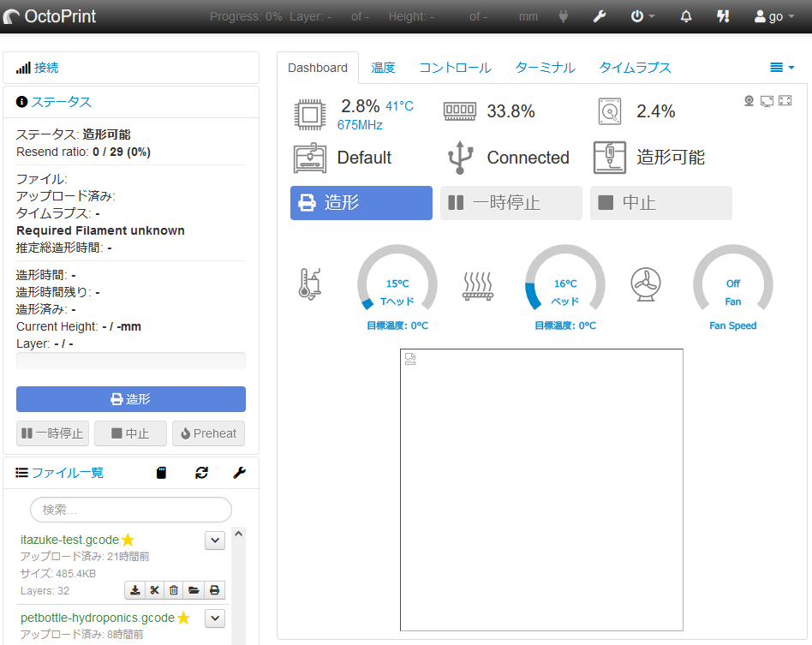This screenshot has width=812, height=645.
Task: Expand itazuke-test.gcode details chevron
Action: click(215, 540)
